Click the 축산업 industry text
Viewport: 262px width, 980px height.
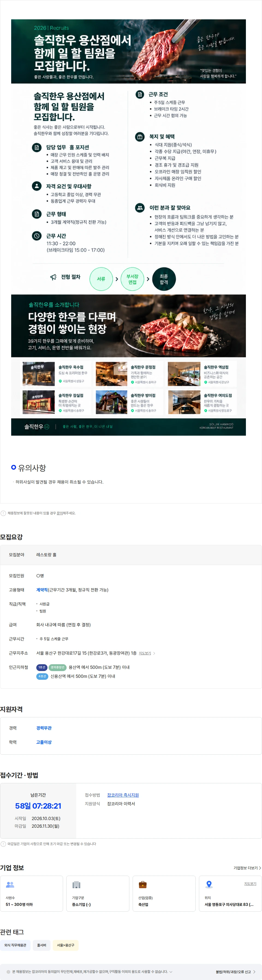click(x=143, y=904)
